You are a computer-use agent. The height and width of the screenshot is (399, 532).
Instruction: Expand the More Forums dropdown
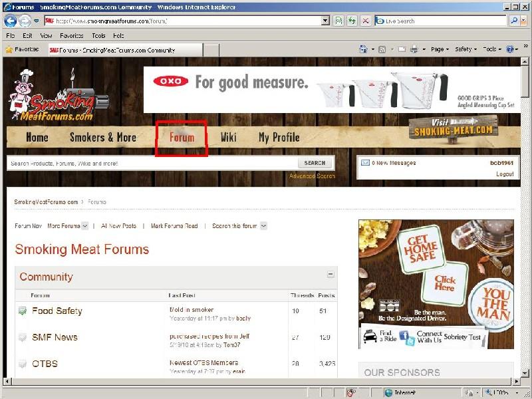pos(84,226)
